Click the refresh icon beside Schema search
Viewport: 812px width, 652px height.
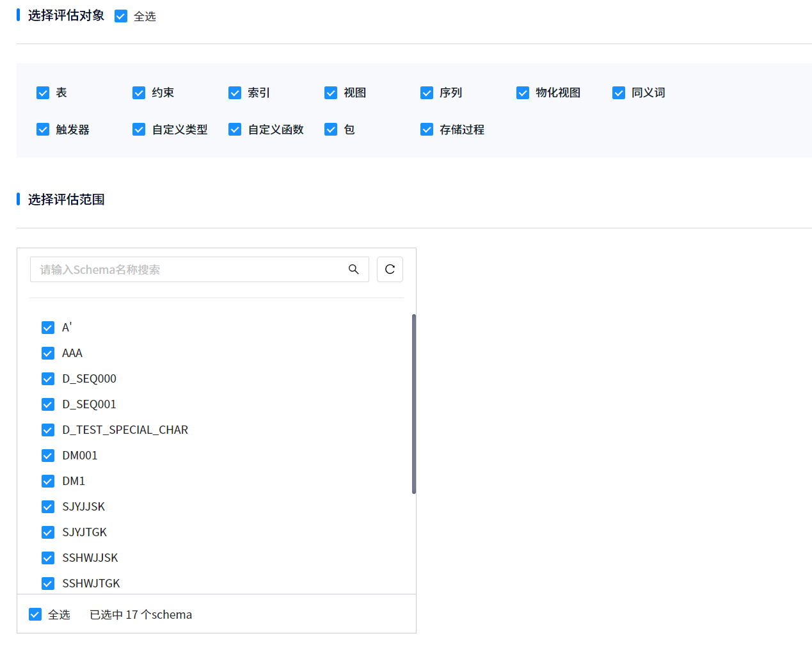(390, 269)
